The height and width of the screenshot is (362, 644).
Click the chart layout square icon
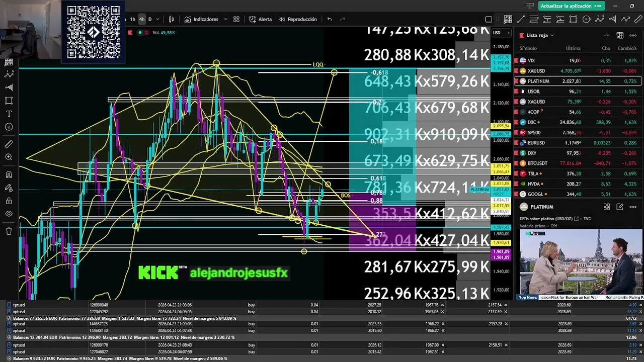point(489,19)
